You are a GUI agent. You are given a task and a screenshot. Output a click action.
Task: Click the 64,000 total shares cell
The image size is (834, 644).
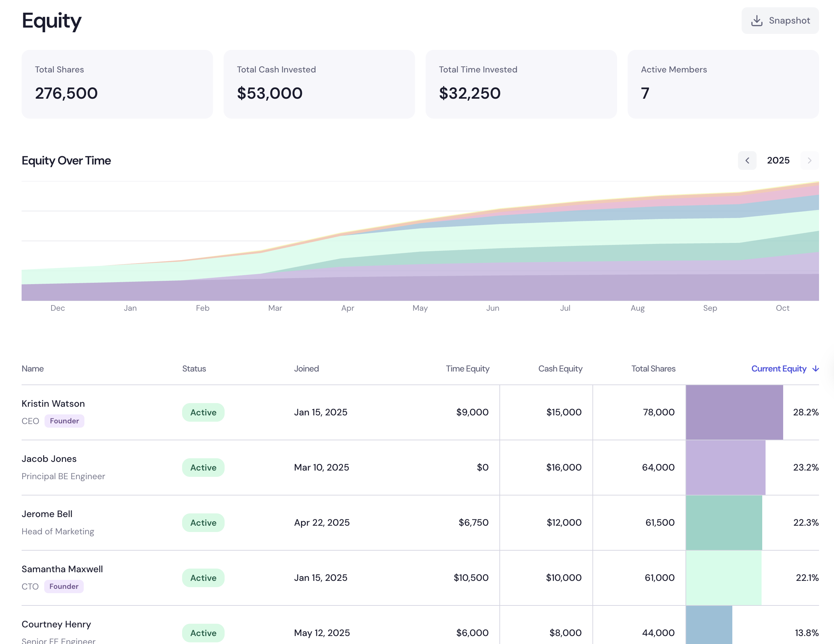(658, 468)
